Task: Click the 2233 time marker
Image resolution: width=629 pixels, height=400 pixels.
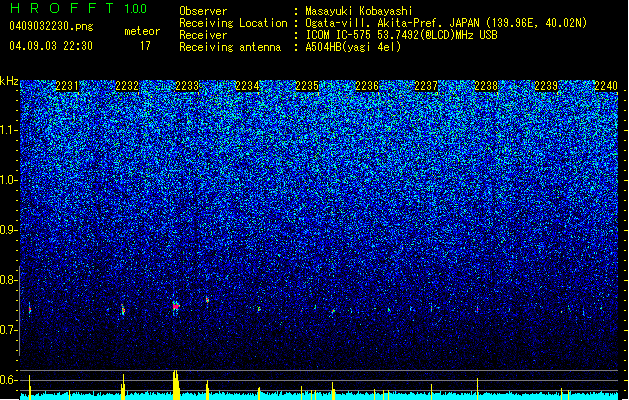Action: (187, 86)
